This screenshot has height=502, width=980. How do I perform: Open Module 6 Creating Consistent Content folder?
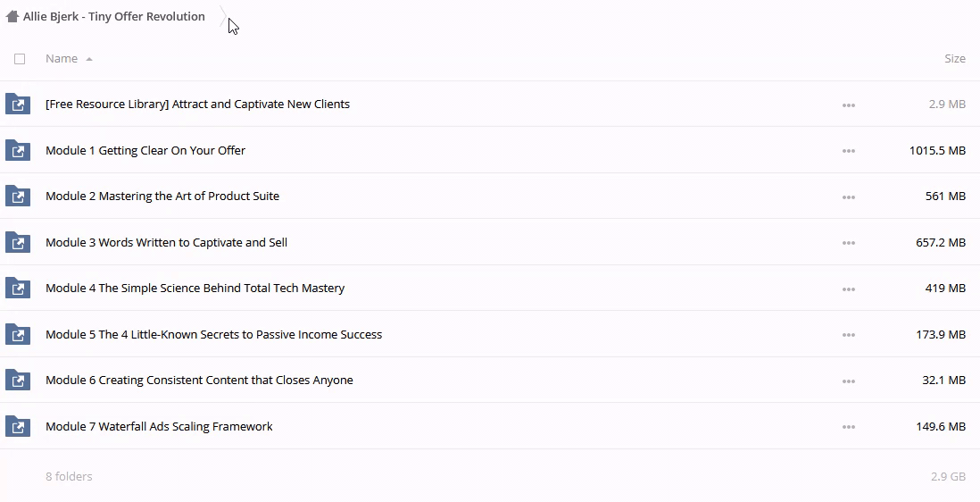tap(199, 381)
